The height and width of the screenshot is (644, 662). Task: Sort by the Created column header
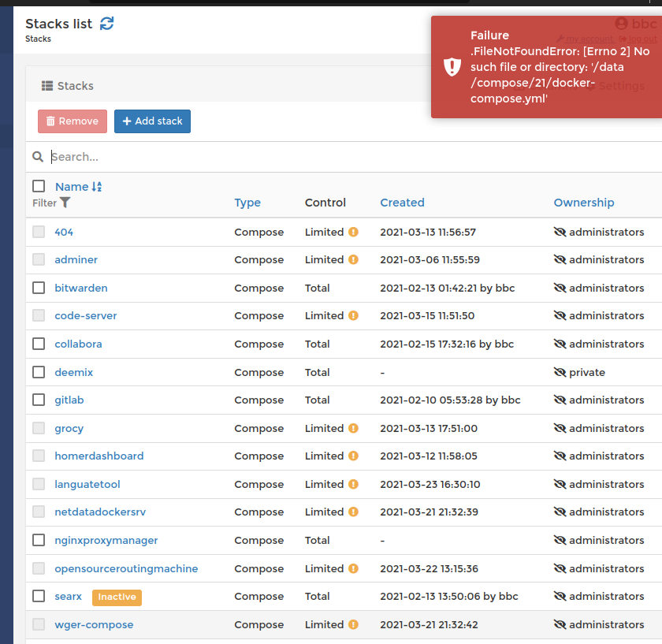click(402, 203)
